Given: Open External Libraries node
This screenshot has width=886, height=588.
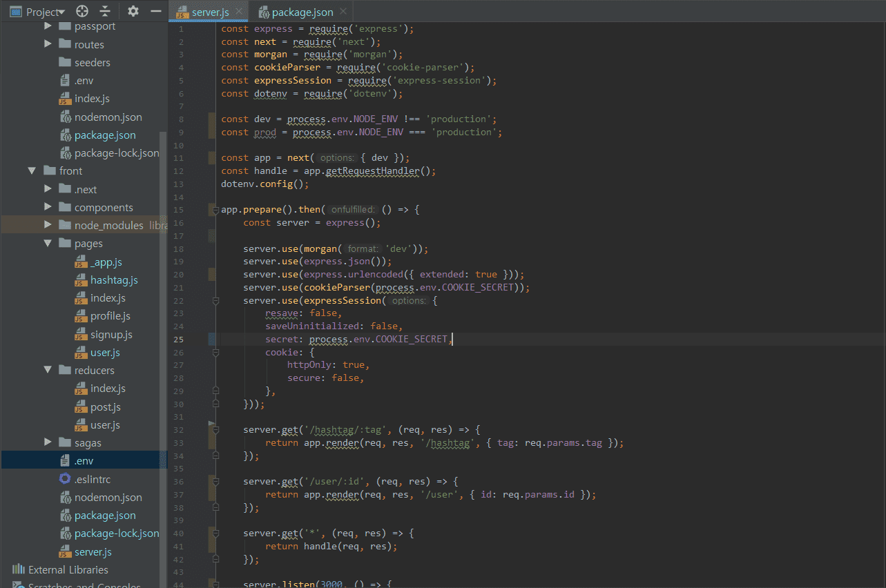Looking at the screenshot, I should point(68,570).
